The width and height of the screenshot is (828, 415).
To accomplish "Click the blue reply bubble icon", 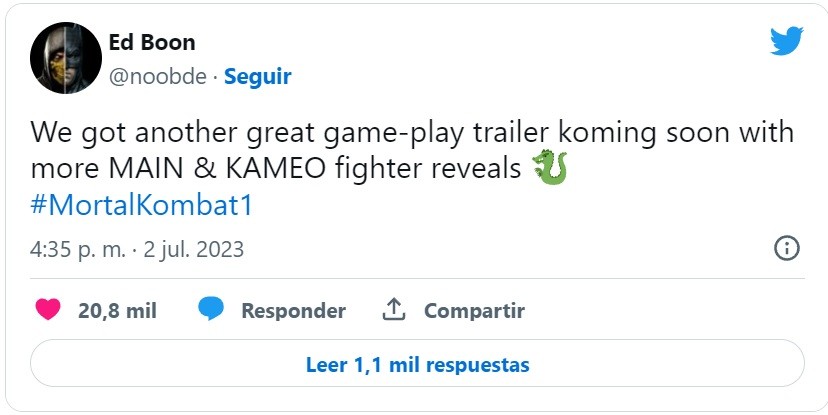I will point(211,309).
